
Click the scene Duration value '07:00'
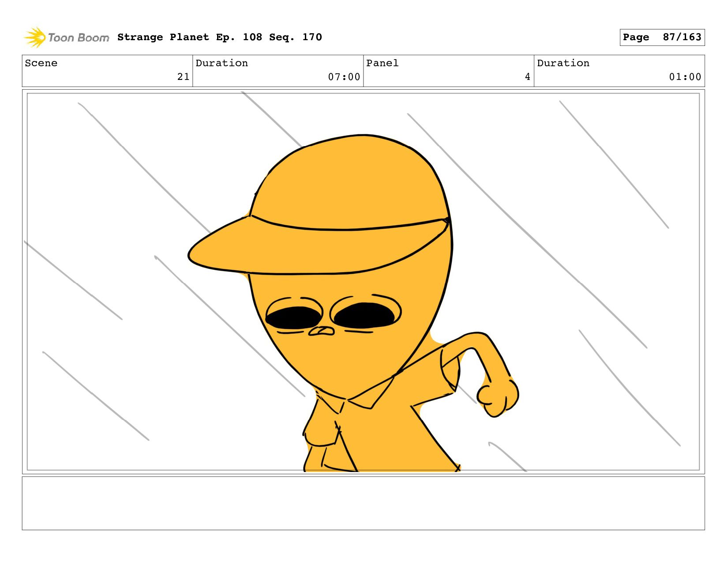pyautogui.click(x=344, y=77)
